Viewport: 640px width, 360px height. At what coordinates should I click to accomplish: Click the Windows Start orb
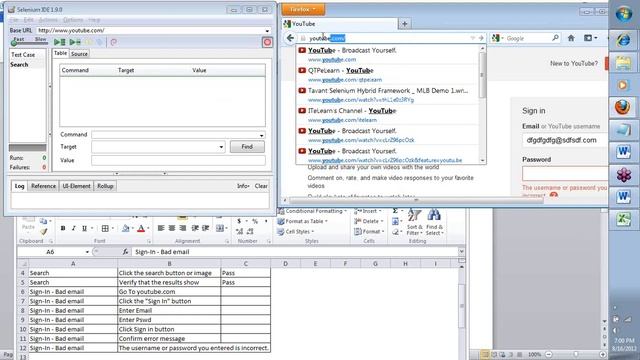pos(624,15)
